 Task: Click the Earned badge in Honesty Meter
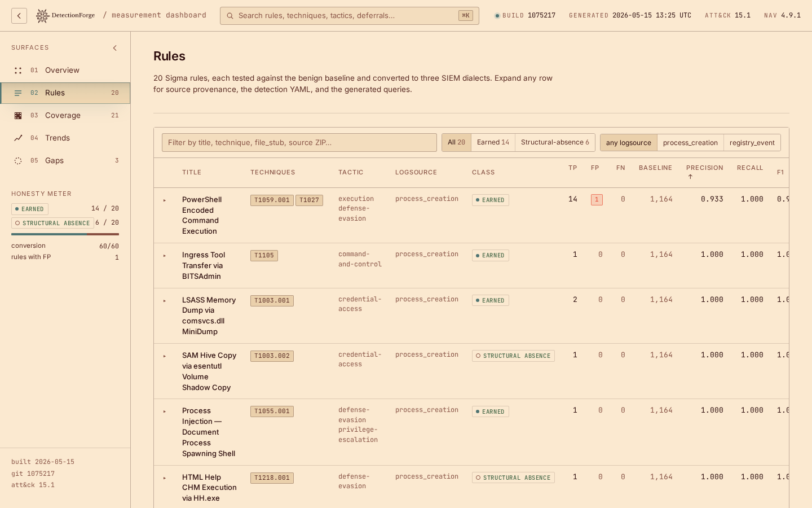[30, 209]
